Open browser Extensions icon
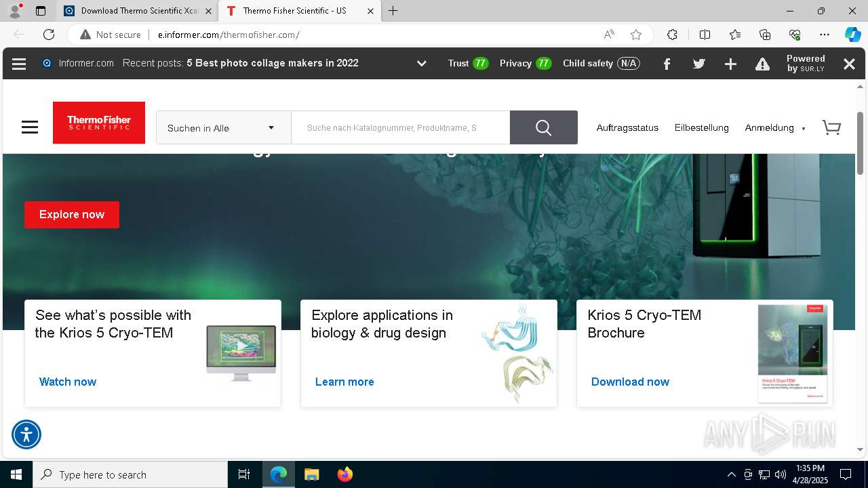The width and height of the screenshot is (868, 488). 672,35
